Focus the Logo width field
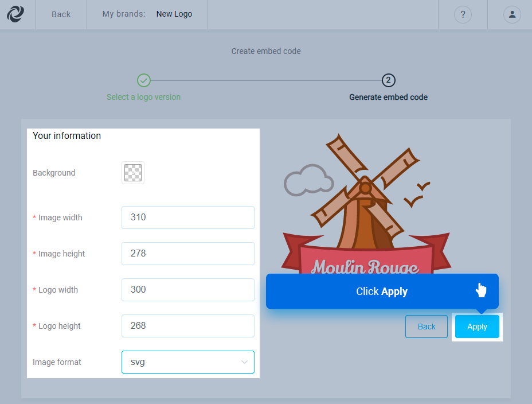The image size is (532, 404). pos(188,290)
